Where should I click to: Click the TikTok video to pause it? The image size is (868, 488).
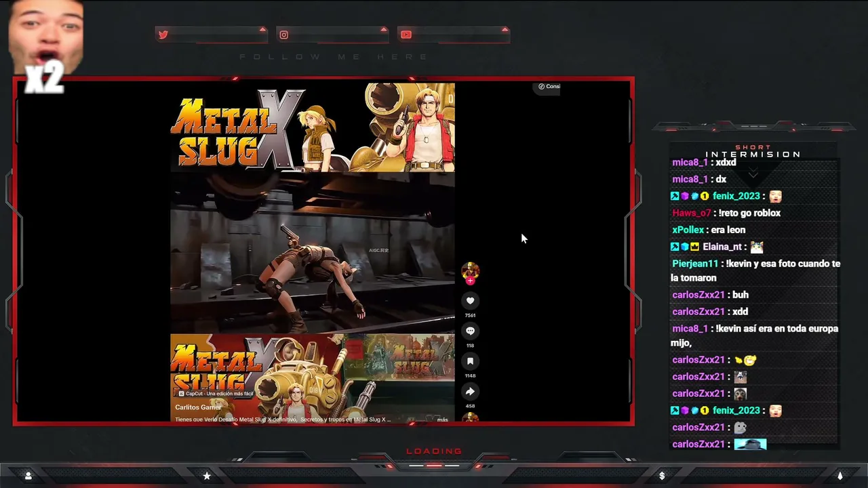(312, 252)
